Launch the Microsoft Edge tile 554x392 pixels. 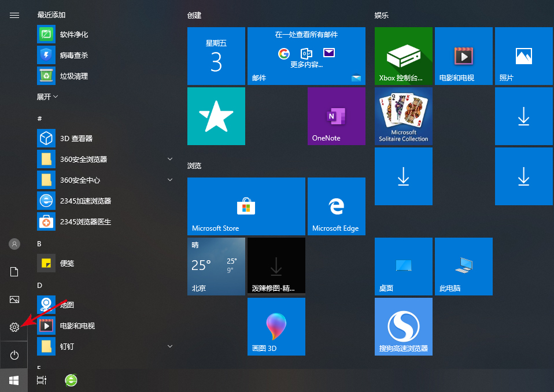337,206
